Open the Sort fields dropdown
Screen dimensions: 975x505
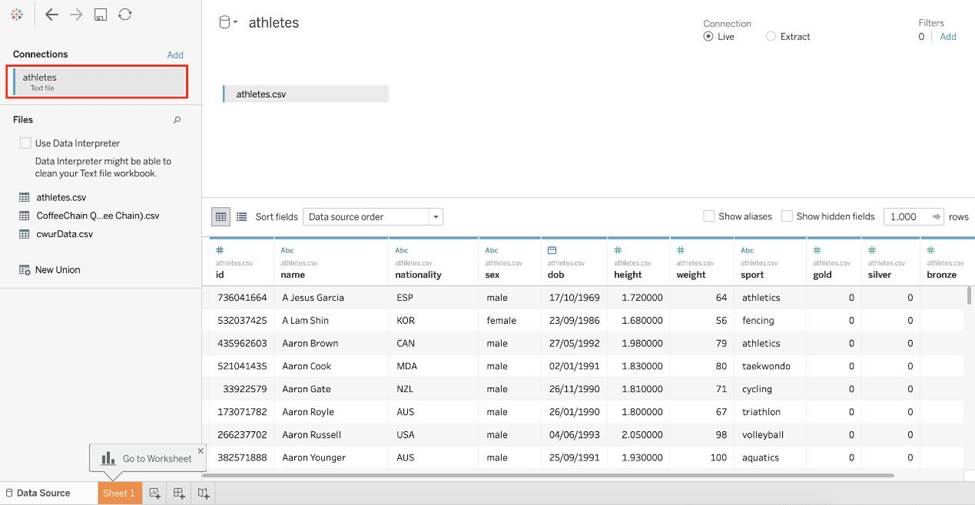372,217
